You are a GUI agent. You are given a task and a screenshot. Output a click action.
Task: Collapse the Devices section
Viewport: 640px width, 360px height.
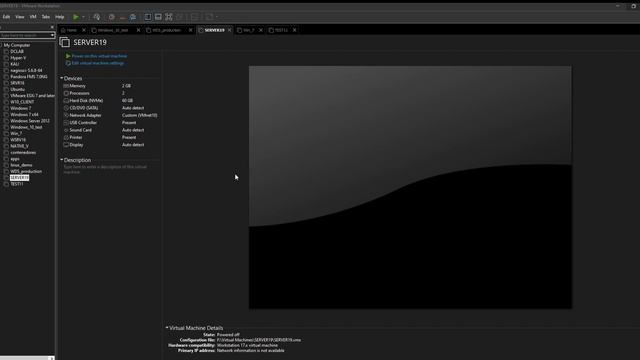tap(62, 78)
